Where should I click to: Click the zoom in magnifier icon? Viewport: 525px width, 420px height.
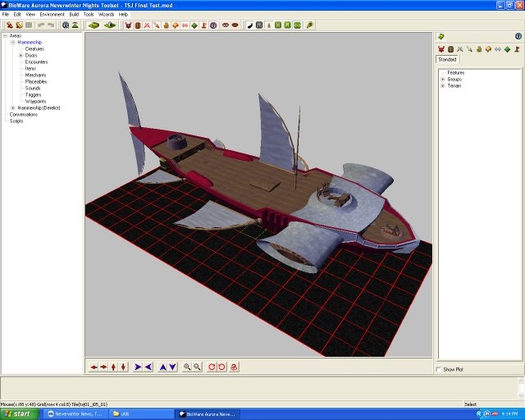click(x=188, y=367)
